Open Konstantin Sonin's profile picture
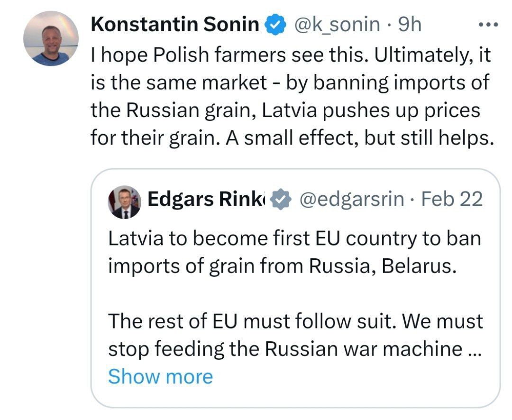Viewport: 512px width, 420px height. click(x=51, y=38)
